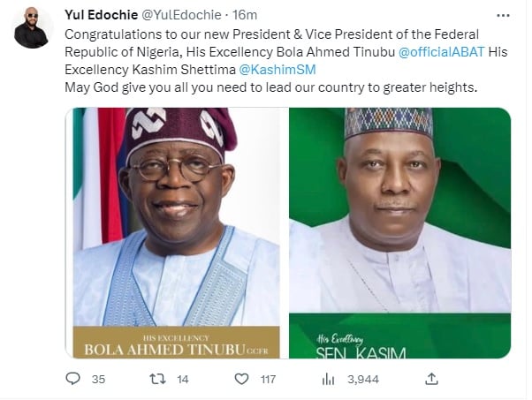The image size is (532, 400).
Task: Click the like count 117
Action: (x=266, y=379)
